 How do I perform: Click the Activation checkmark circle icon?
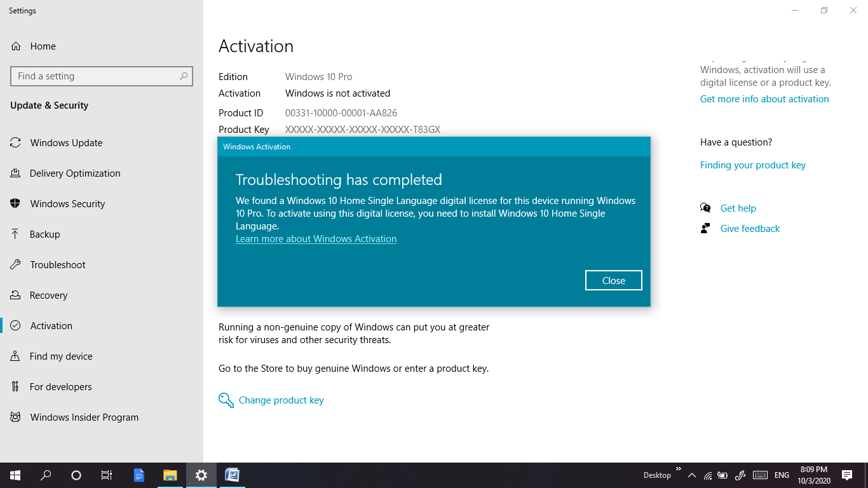tap(15, 326)
